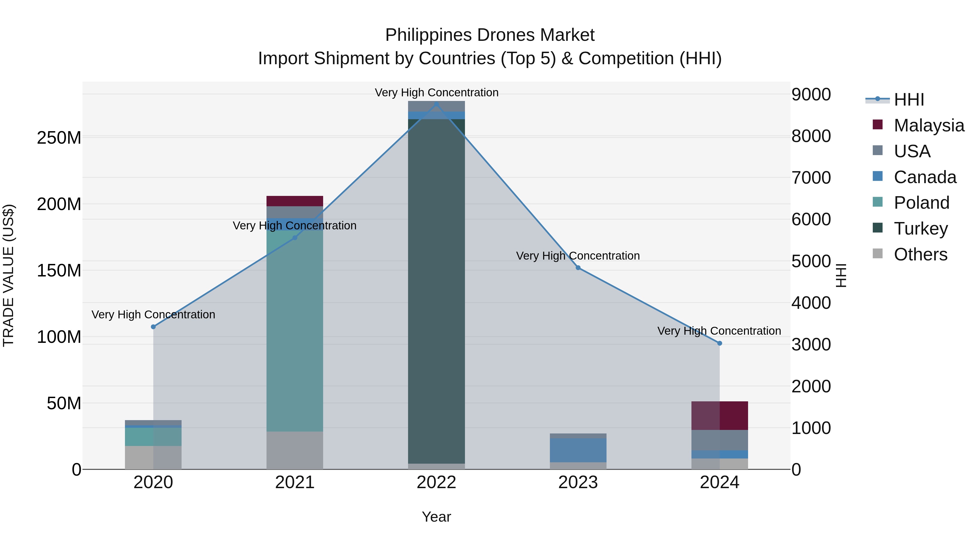
Task: Click the Others segment of the 2021 bar
Action: tap(295, 450)
